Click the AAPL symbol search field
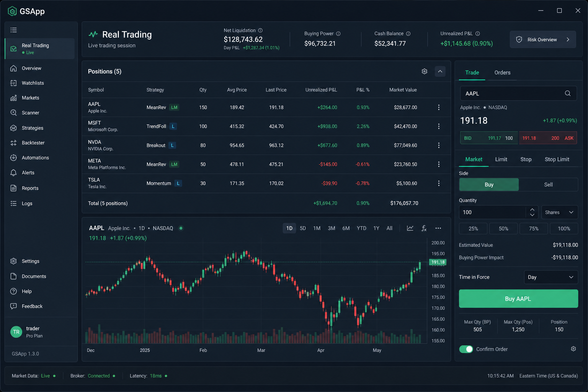 (x=518, y=93)
